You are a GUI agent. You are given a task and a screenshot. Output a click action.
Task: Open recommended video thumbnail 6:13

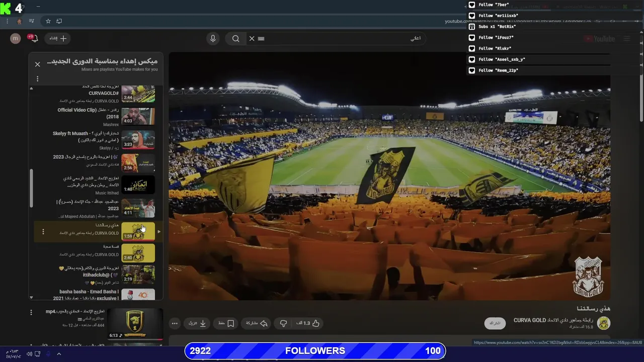click(135, 324)
